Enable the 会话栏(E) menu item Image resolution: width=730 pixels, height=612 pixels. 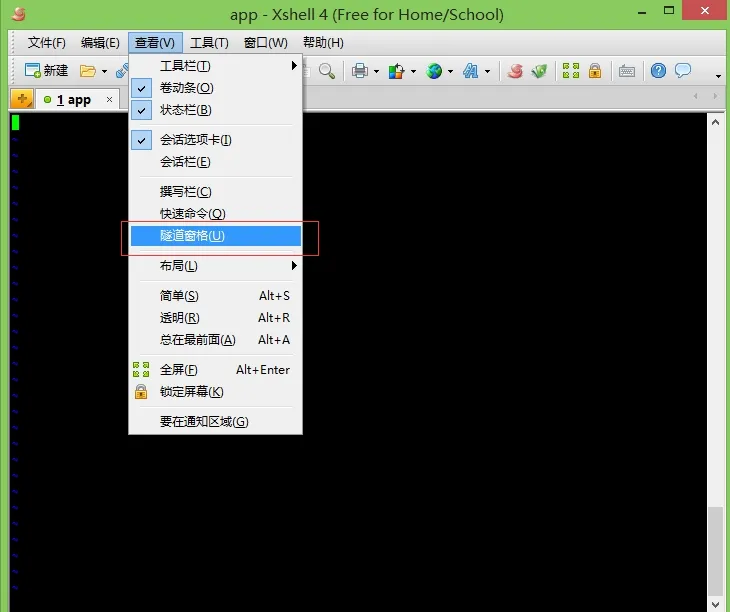pos(216,162)
